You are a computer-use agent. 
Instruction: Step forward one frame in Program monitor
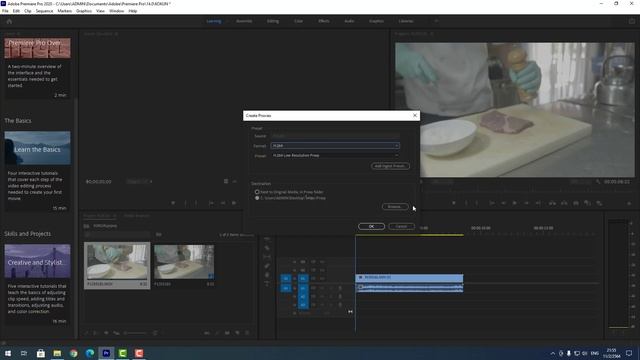click(527, 203)
